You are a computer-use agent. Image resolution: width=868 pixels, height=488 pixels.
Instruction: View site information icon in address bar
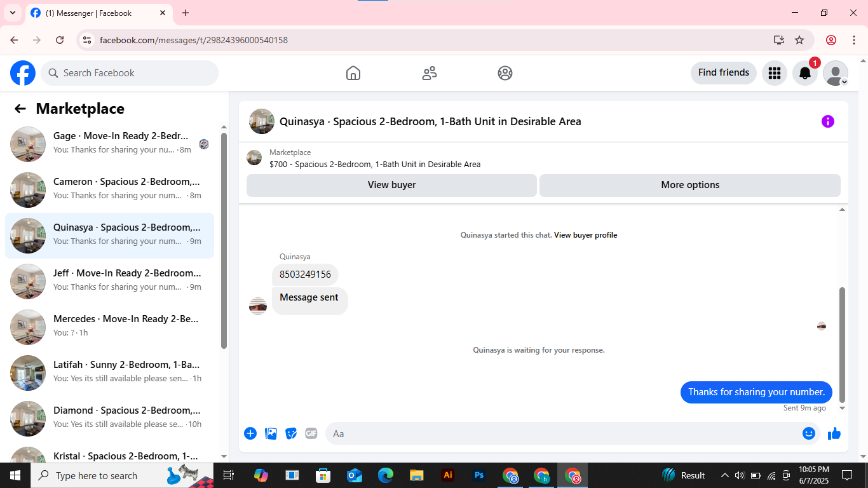[x=88, y=40]
